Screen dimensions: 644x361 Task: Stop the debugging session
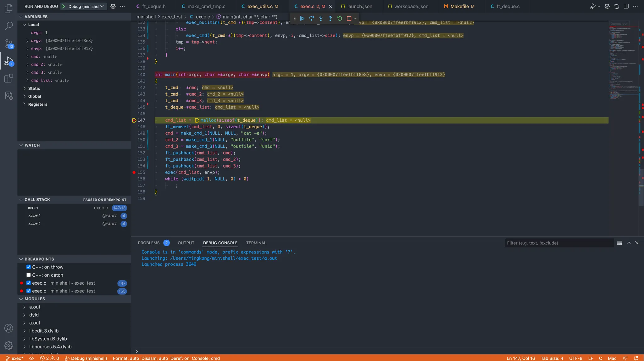(x=349, y=19)
